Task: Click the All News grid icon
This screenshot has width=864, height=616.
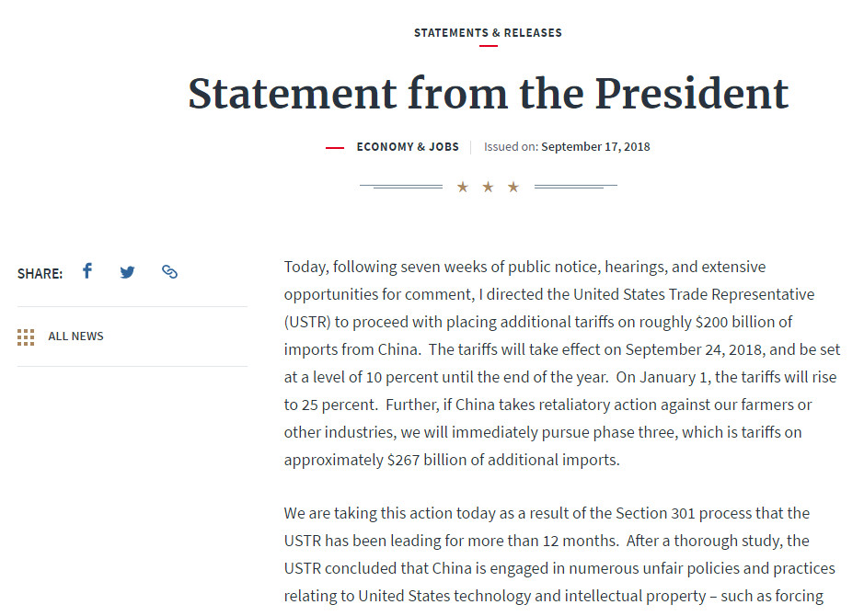Action: pyautogui.click(x=26, y=337)
